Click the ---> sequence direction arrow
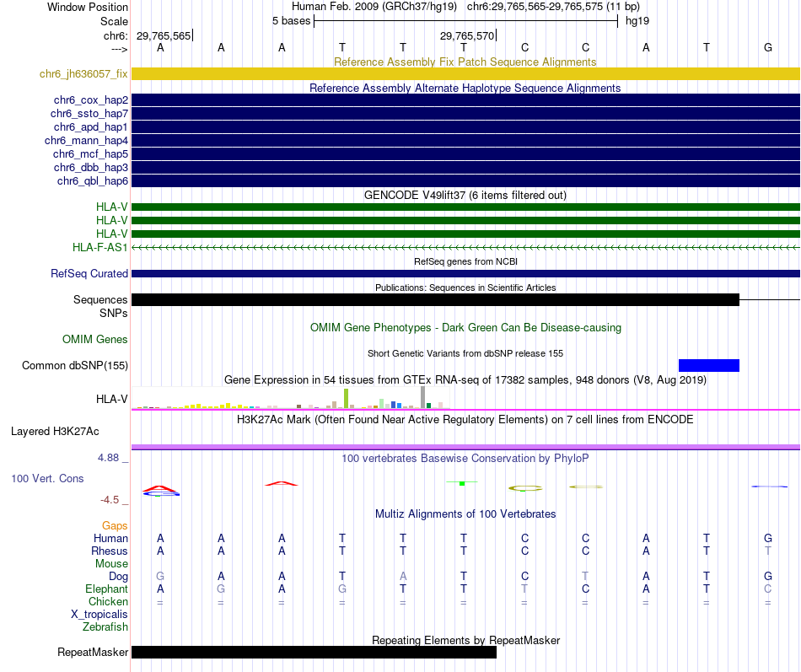 coord(120,49)
